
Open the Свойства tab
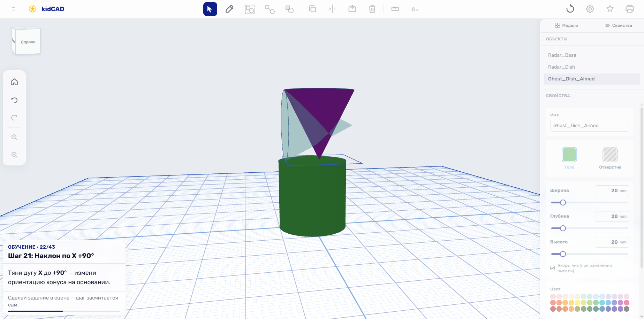619,25
